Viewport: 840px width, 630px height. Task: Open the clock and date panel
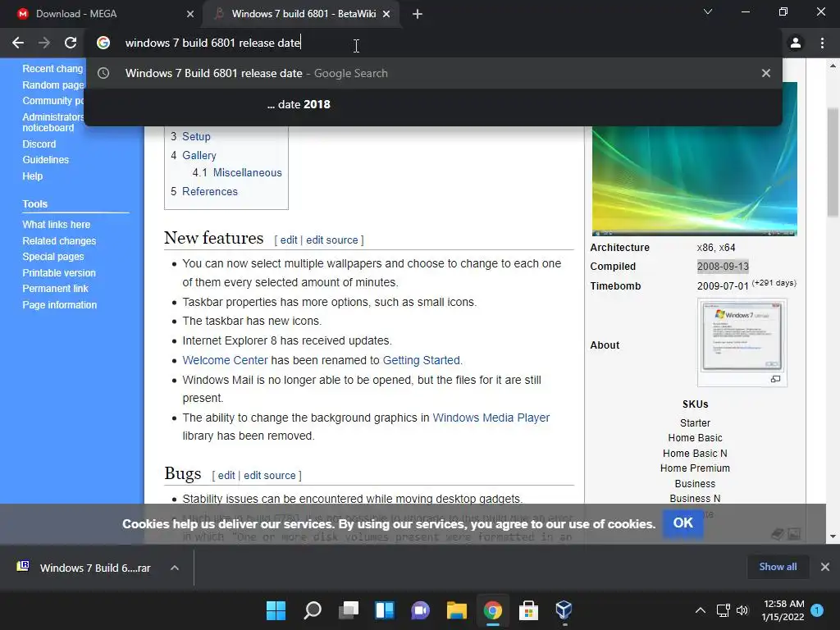pos(783,610)
